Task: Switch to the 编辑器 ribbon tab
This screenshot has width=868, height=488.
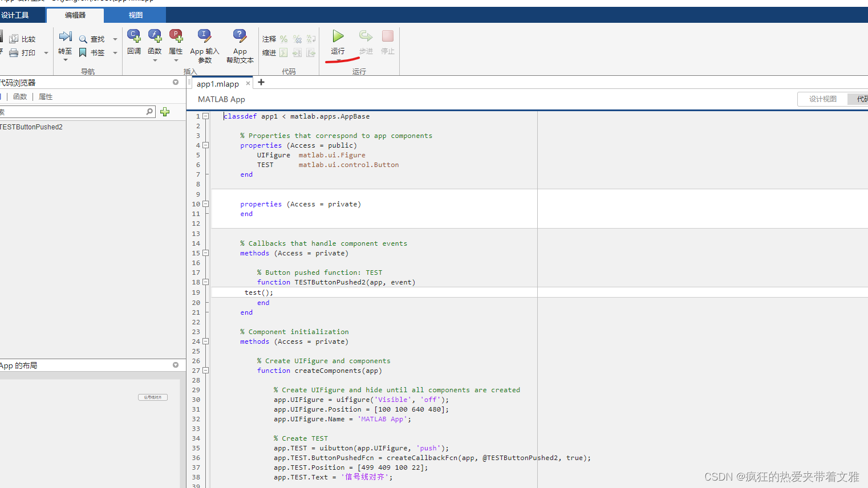Action: point(75,15)
